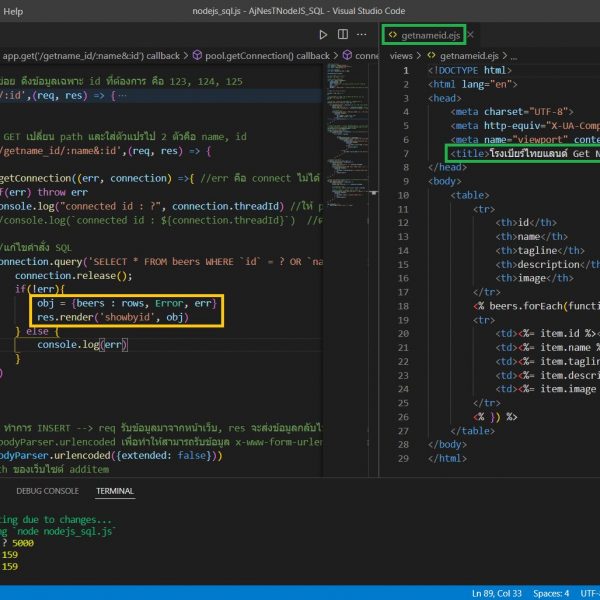Run the code with the play icon

click(x=323, y=34)
